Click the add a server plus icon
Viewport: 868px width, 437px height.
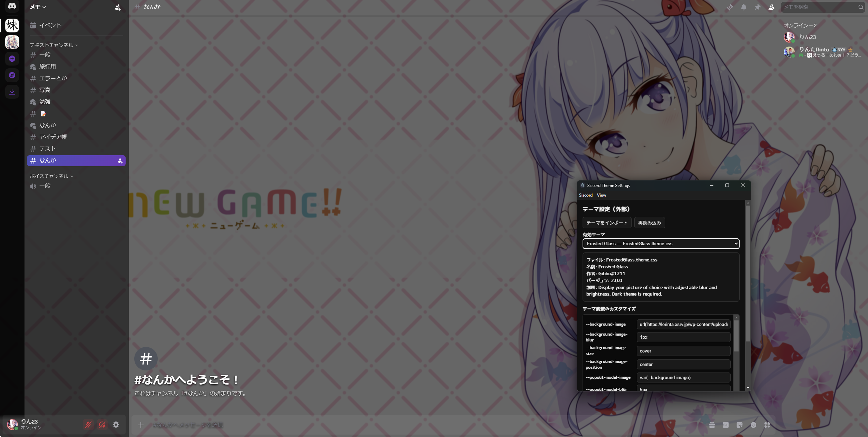(x=12, y=59)
